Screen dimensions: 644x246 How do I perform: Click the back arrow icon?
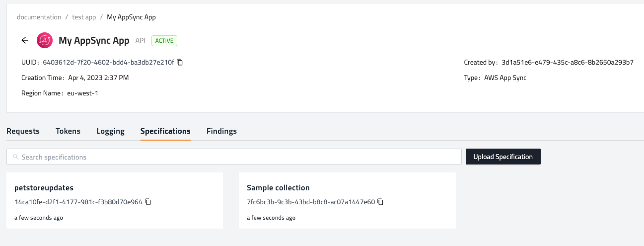point(25,41)
